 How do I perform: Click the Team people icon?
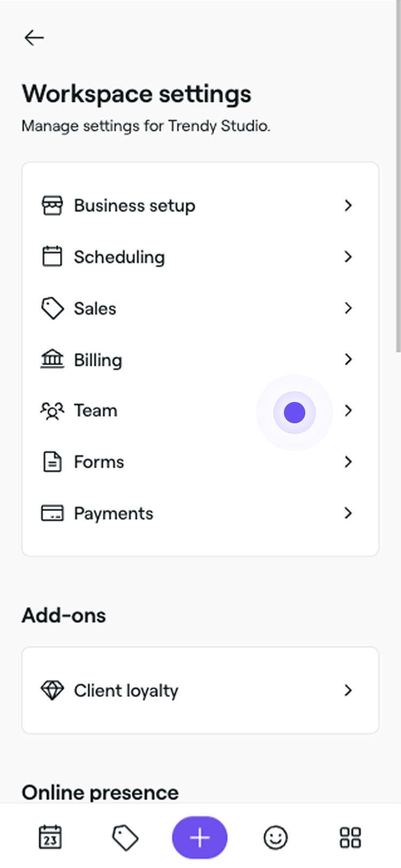[x=52, y=410]
